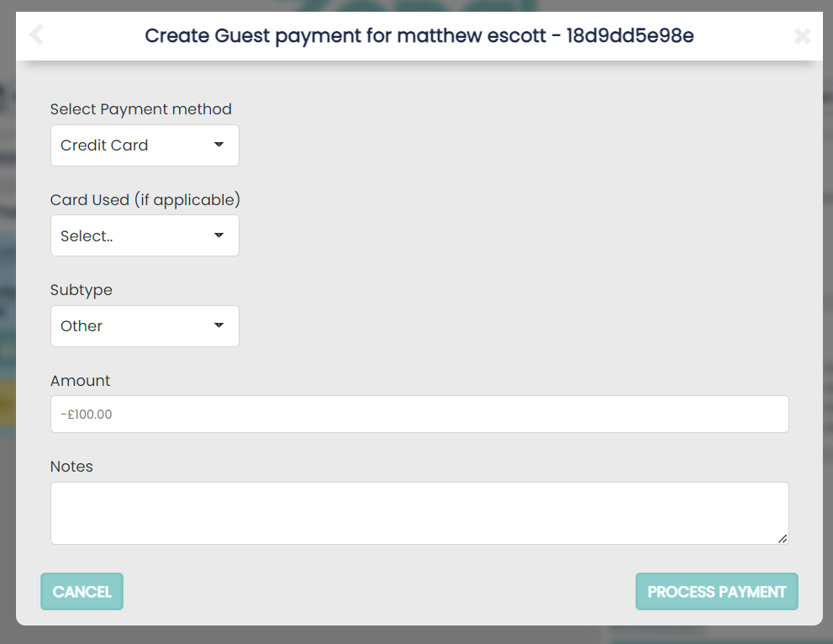Expand the Card Used Select.. dropdown
Screen dimensions: 833x644
click(145, 235)
